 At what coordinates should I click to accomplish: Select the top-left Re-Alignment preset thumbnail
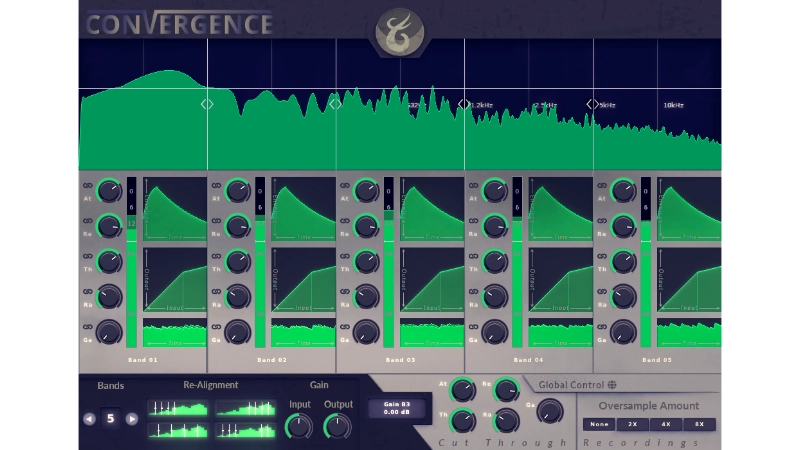point(178,408)
